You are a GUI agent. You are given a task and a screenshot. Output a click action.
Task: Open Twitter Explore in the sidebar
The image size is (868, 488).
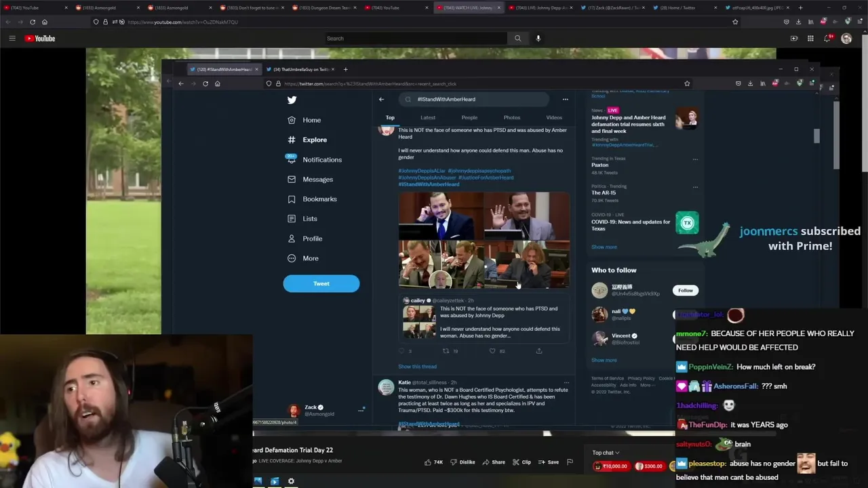[307, 140]
